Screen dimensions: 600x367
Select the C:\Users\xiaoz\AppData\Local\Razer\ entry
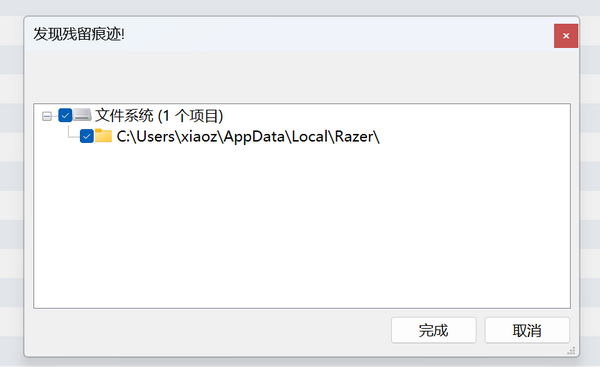[248, 137]
